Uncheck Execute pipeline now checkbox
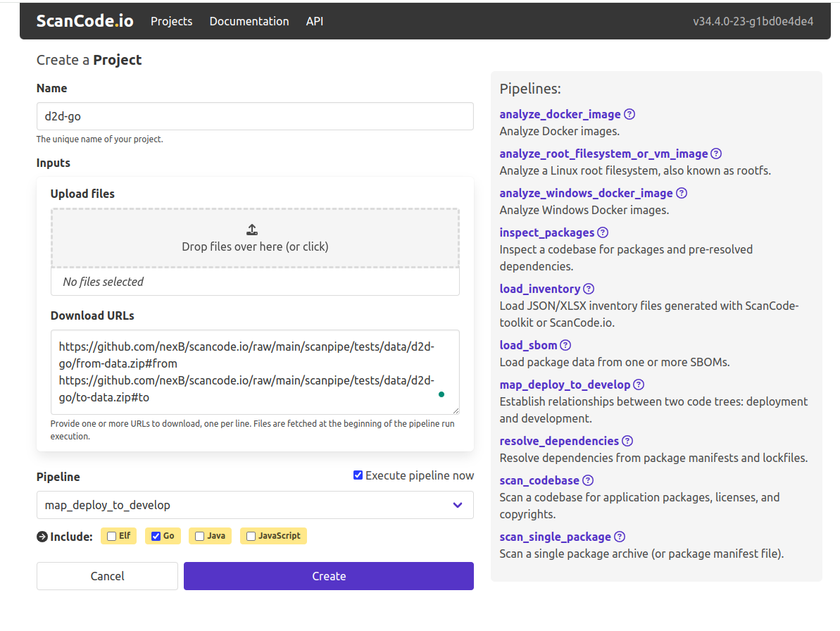Screen dimensions: 840x631 358,475
